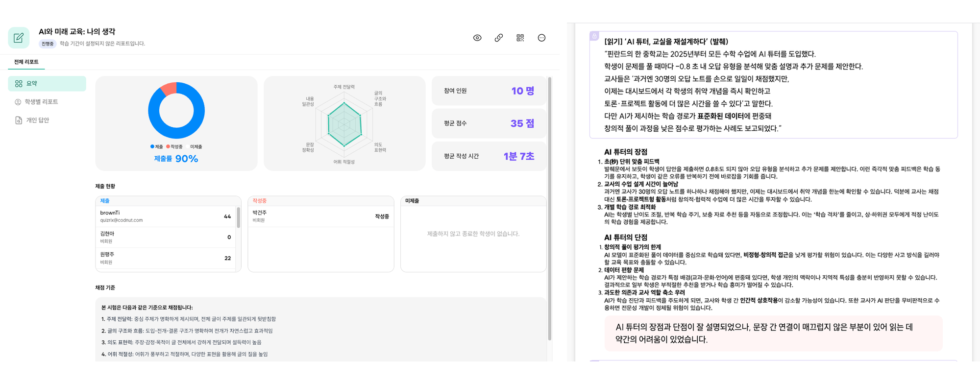Screen dimensions: 980x382
Task: Click the eye preview icon in header
Action: click(x=477, y=38)
